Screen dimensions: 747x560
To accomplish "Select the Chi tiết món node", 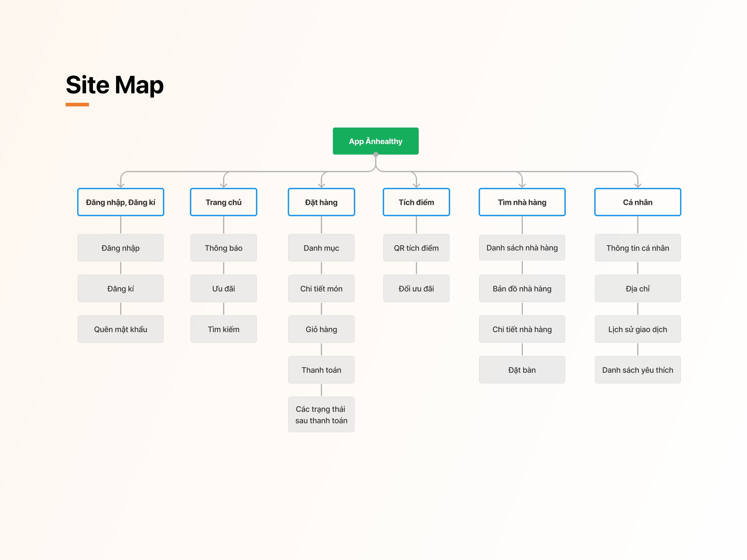I will (x=321, y=288).
